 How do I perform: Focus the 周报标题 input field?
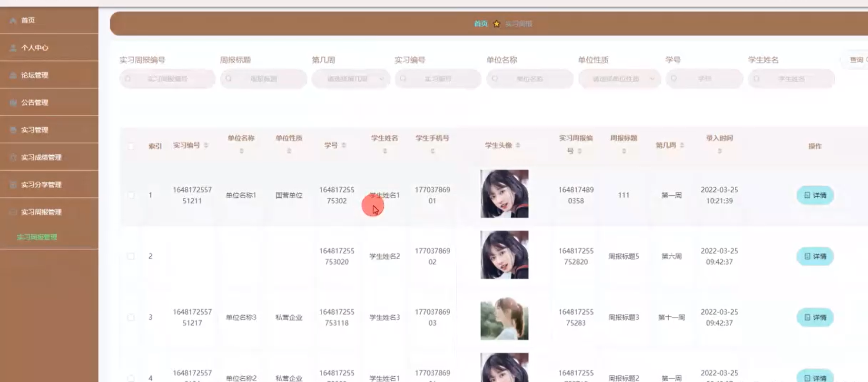click(x=264, y=79)
